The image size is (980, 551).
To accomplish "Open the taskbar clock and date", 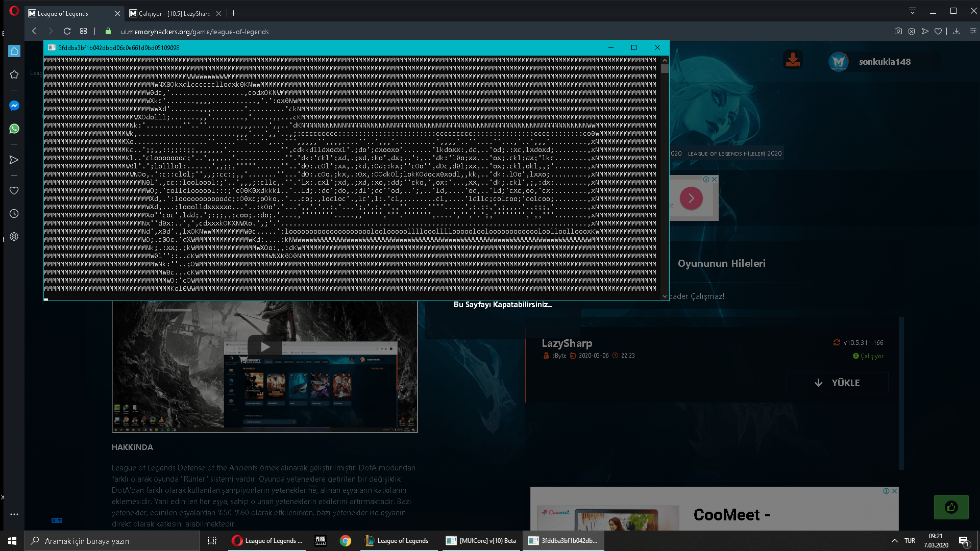I will [x=936, y=541].
